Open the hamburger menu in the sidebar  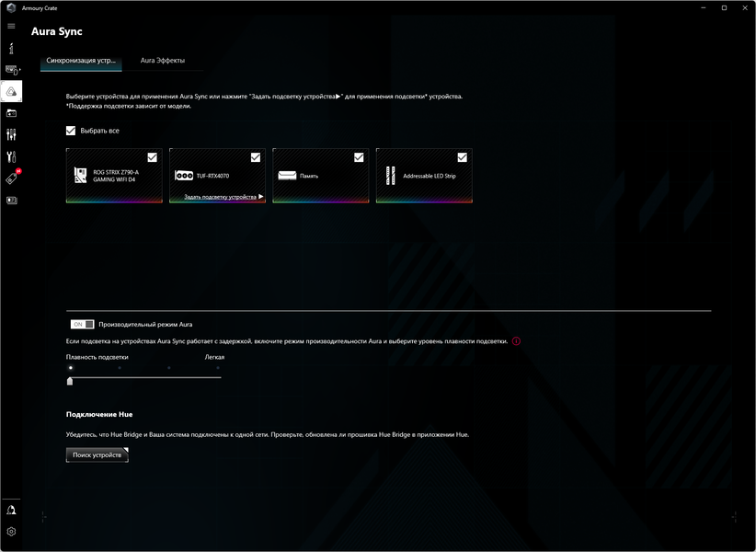click(x=11, y=26)
